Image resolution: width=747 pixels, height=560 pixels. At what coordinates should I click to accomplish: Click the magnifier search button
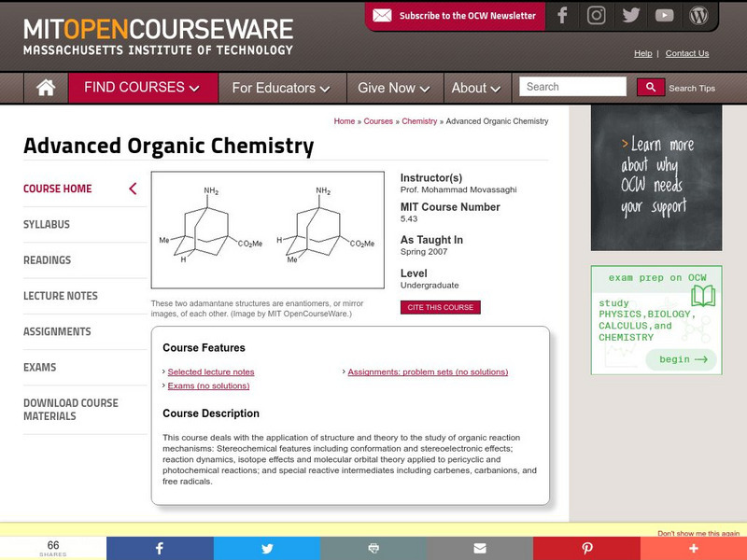651,87
